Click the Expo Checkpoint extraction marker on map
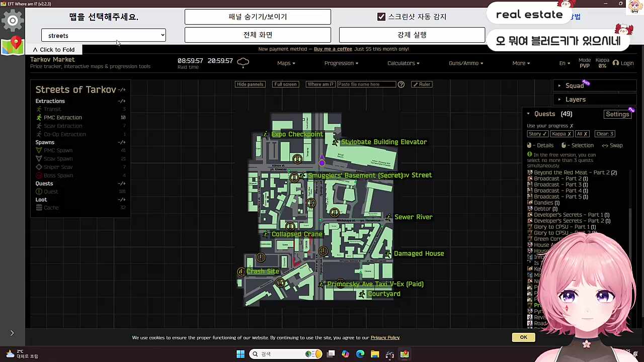The height and width of the screenshot is (362, 644). (266, 134)
